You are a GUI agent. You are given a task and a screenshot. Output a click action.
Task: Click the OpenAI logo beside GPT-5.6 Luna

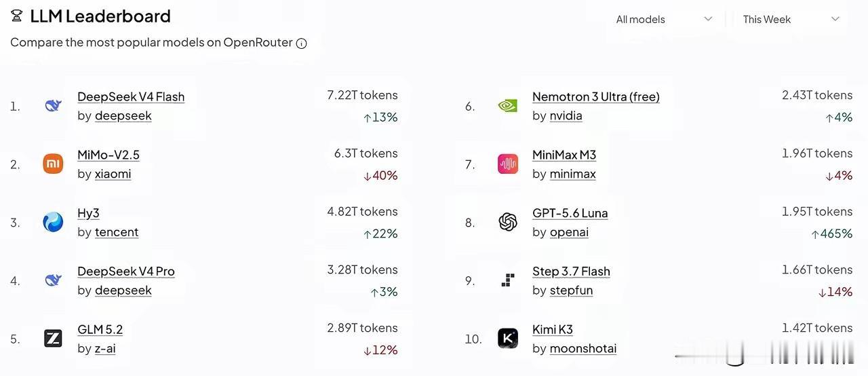click(508, 222)
